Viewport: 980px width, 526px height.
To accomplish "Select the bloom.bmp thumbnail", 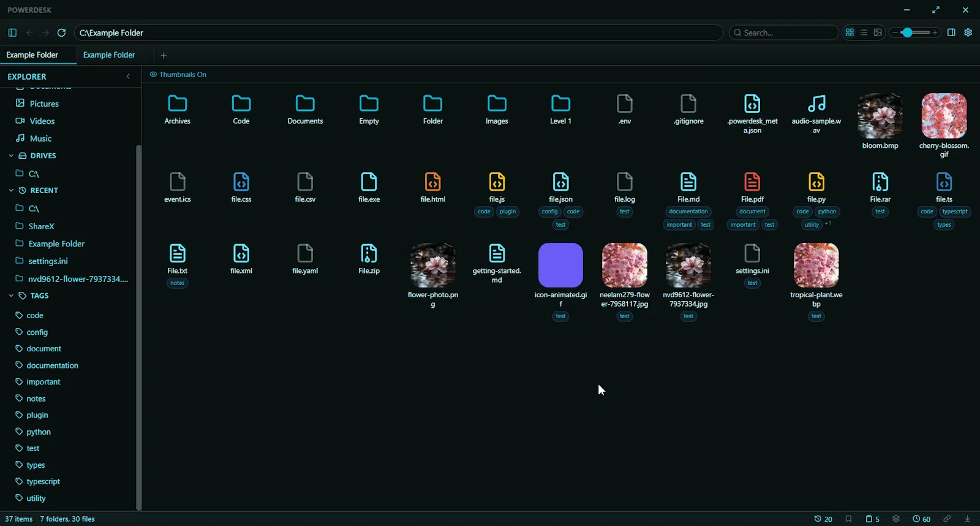I will (x=880, y=116).
